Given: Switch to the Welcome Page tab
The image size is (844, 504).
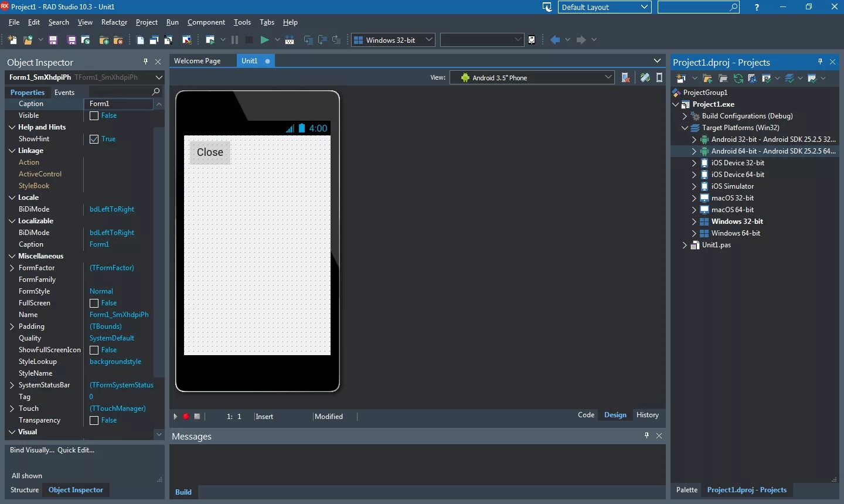Looking at the screenshot, I should [x=198, y=61].
